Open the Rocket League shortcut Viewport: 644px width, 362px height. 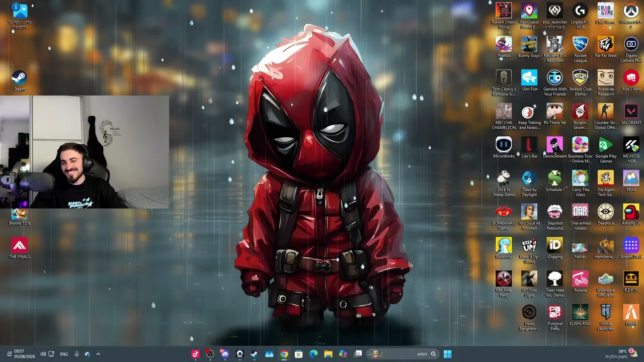(x=580, y=49)
